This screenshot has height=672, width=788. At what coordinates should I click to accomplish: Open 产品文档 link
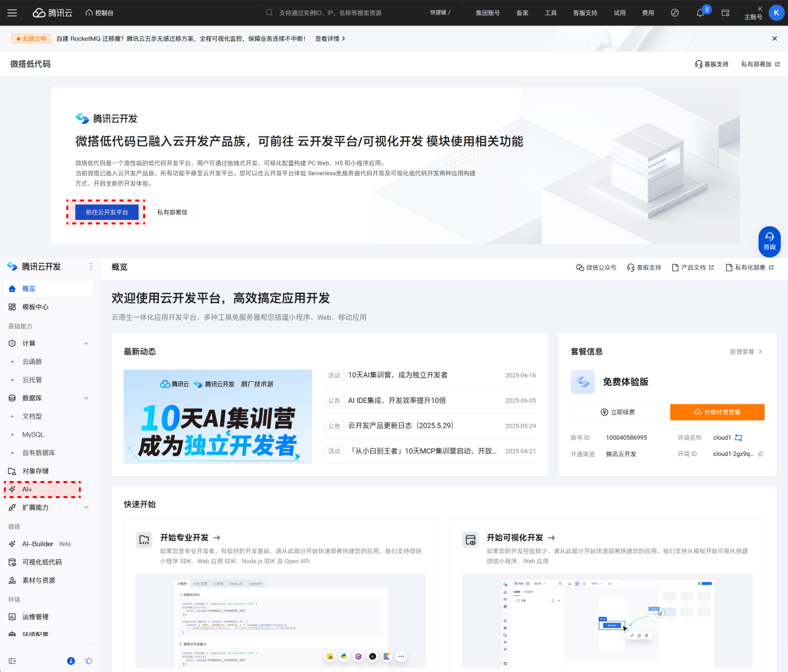693,268
